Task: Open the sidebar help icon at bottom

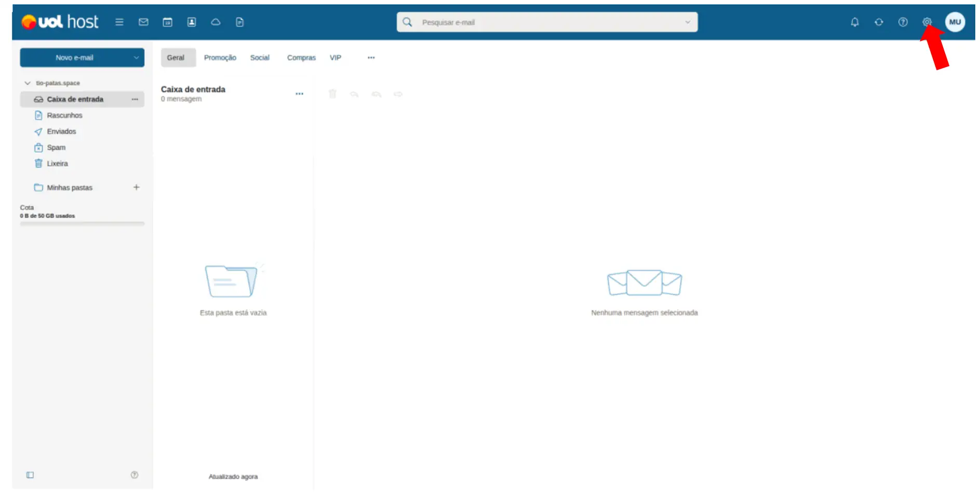Action: pos(135,475)
